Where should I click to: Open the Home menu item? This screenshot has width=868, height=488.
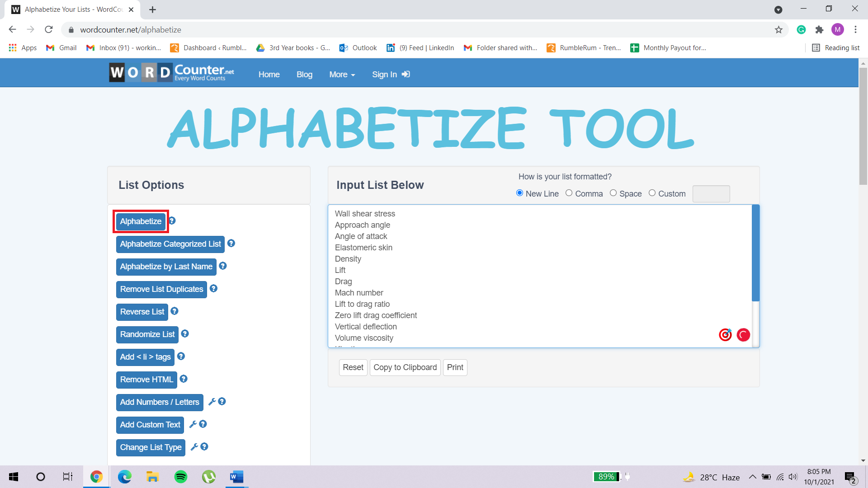pos(269,75)
